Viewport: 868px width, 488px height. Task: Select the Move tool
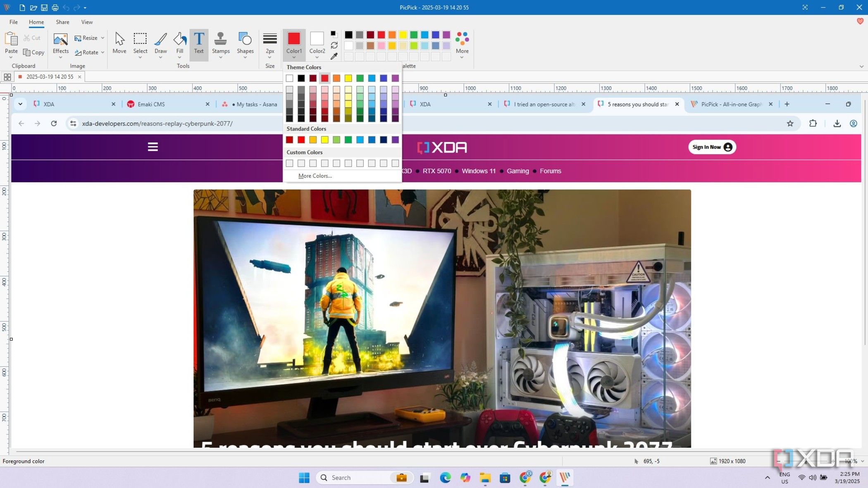[x=119, y=43]
